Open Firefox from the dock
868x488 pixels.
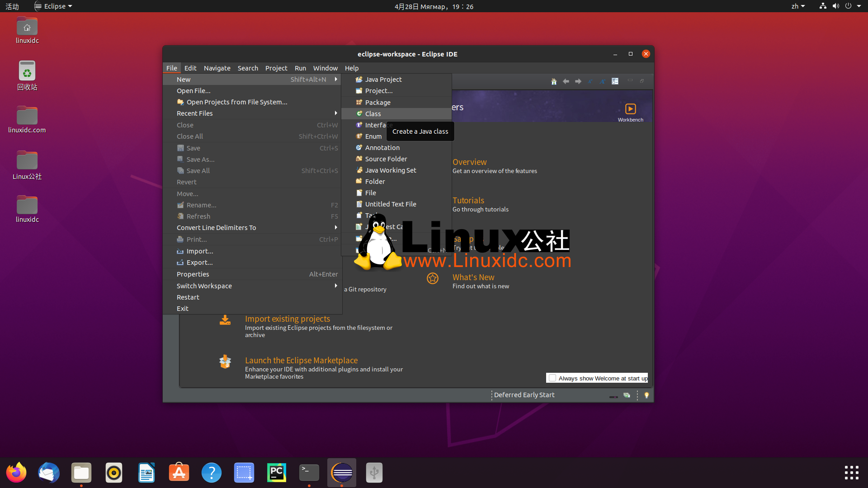pyautogui.click(x=16, y=473)
